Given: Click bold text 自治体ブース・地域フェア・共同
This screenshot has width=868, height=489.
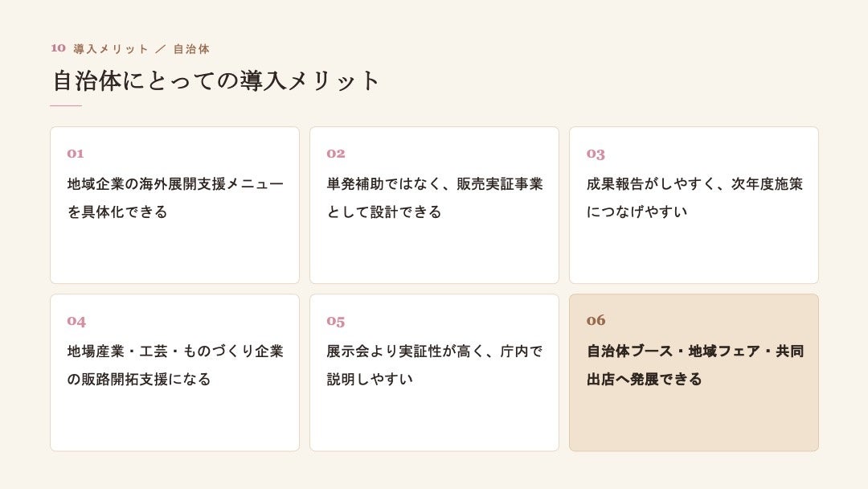Looking at the screenshot, I should pyautogui.click(x=695, y=351).
